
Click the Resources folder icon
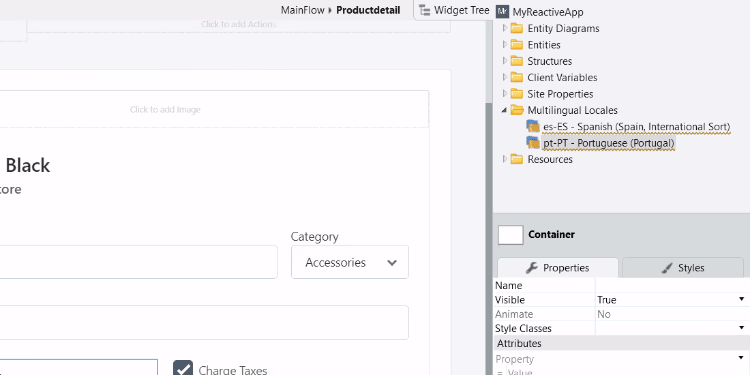[517, 159]
